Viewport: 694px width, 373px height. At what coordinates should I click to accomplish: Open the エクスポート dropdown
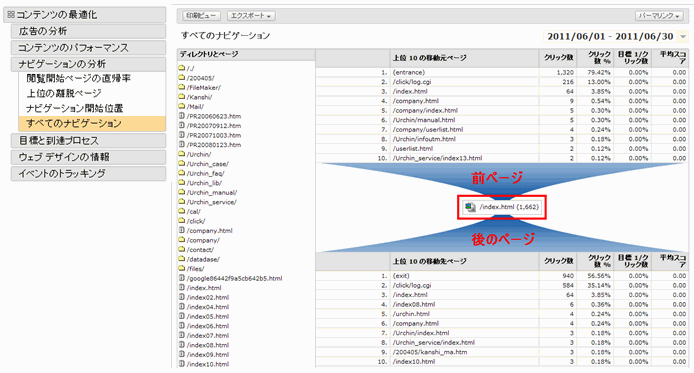coord(251,15)
